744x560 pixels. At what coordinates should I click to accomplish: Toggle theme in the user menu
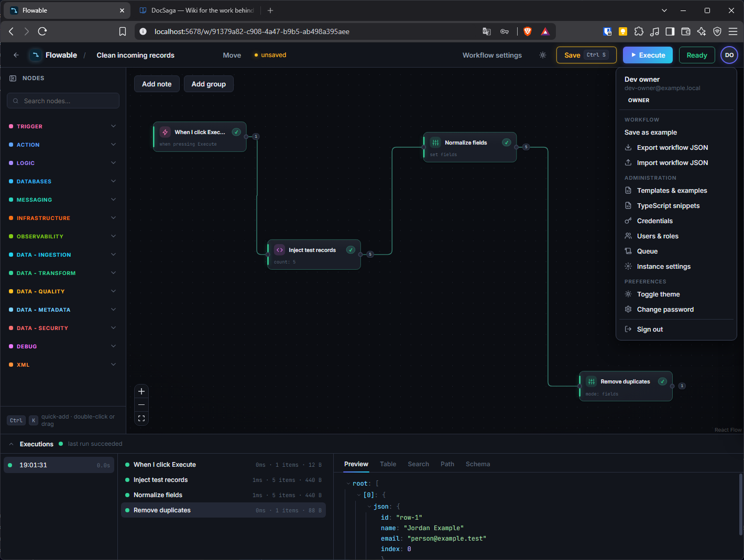coord(658,294)
